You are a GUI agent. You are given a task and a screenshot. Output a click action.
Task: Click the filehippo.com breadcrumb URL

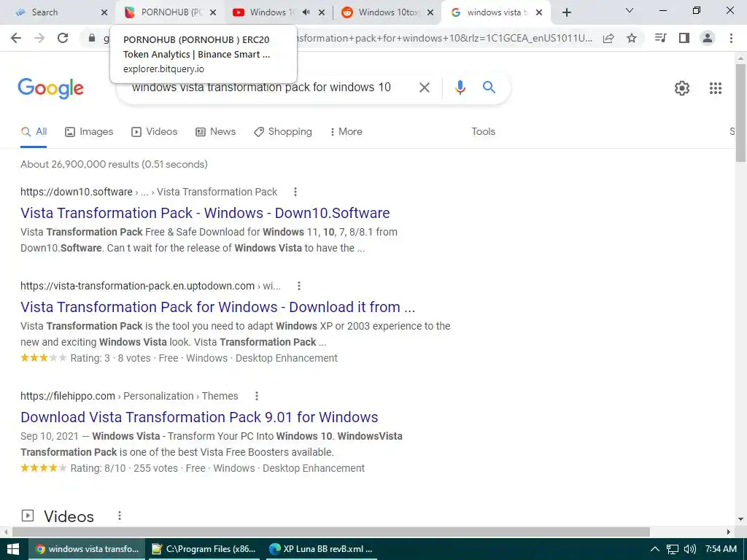[129, 396]
